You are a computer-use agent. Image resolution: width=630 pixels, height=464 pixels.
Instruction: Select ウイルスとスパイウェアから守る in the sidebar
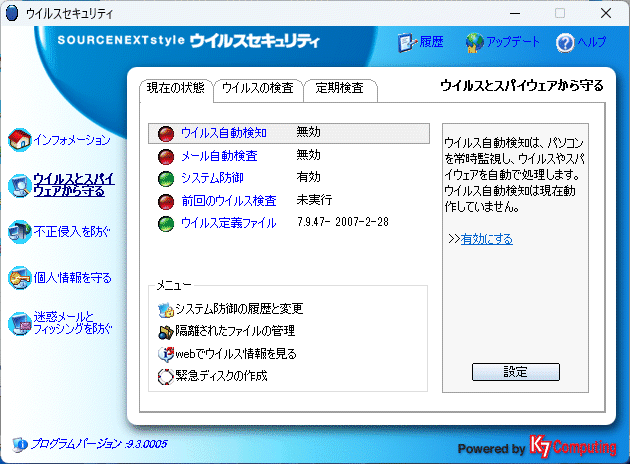tap(74, 185)
